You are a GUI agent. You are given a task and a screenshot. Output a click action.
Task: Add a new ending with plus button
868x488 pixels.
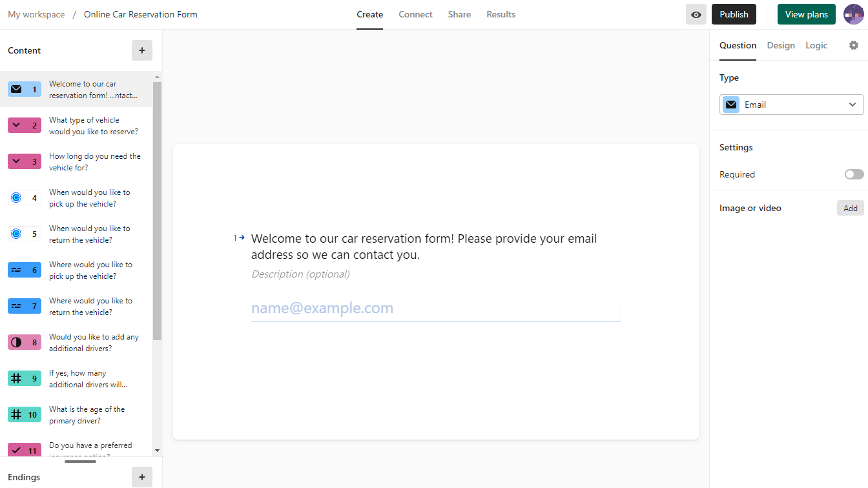(x=142, y=477)
